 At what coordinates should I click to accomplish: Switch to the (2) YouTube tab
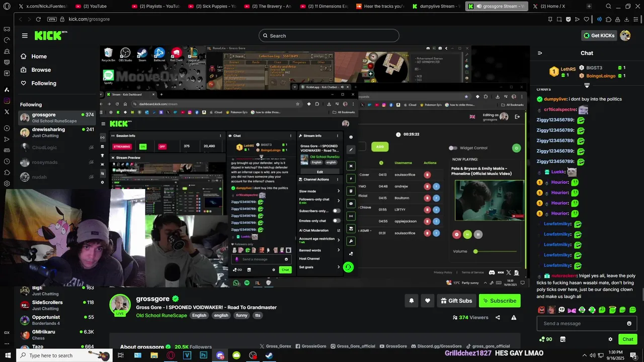click(x=99, y=7)
